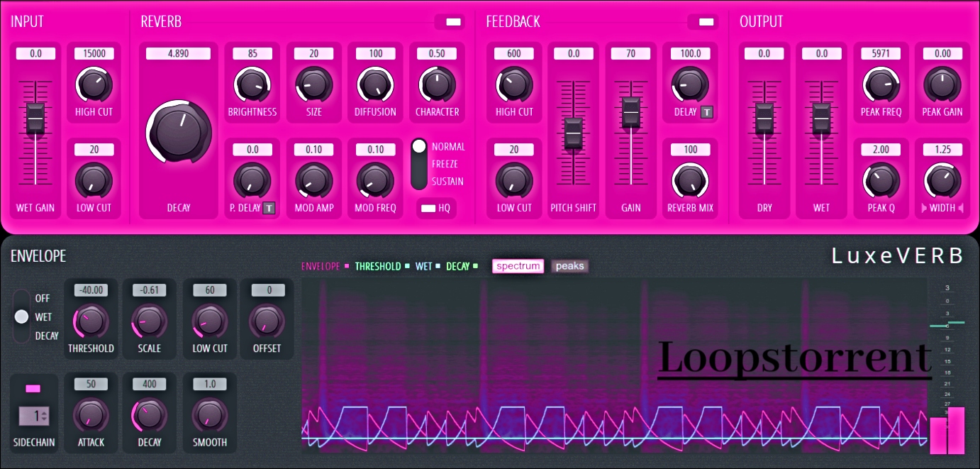Click the SMOOTH knob
Image resolution: width=980 pixels, height=469 pixels.
coord(210,414)
